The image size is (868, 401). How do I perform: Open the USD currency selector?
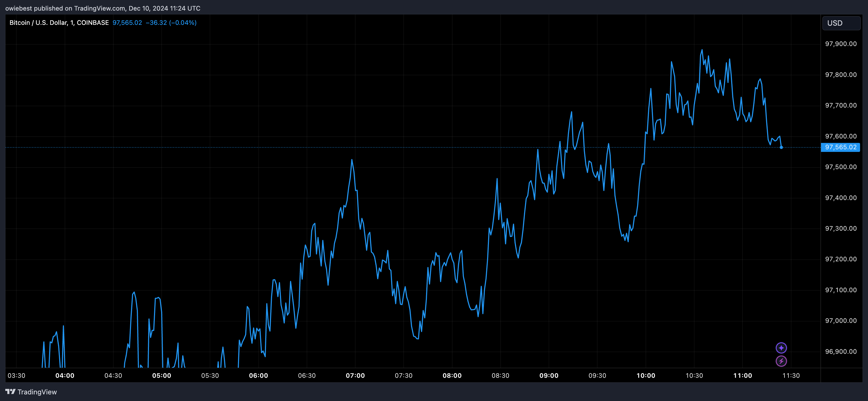[841, 23]
